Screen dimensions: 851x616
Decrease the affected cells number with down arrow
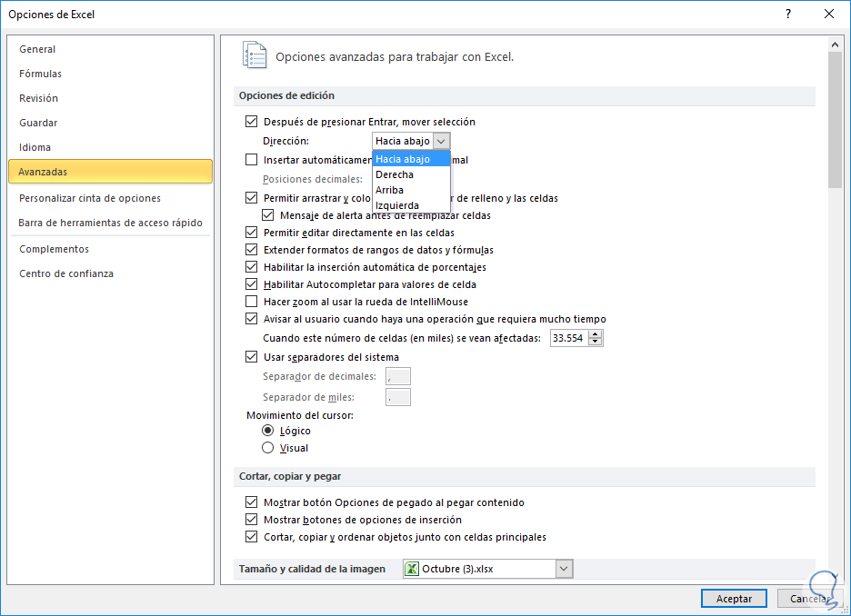coord(596,343)
